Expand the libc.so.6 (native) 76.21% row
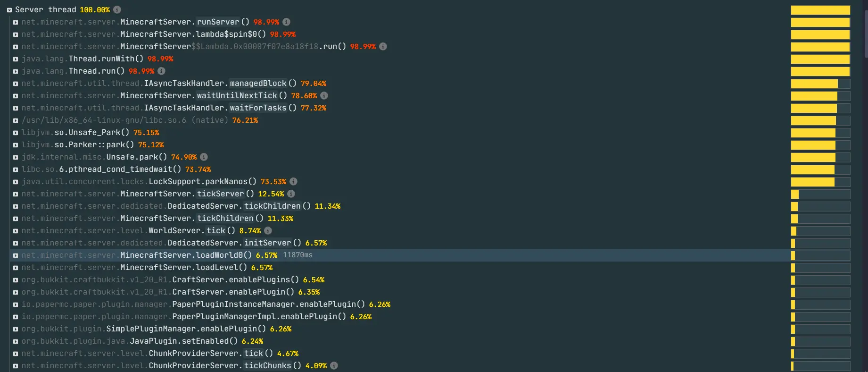The height and width of the screenshot is (372, 868). pos(16,120)
